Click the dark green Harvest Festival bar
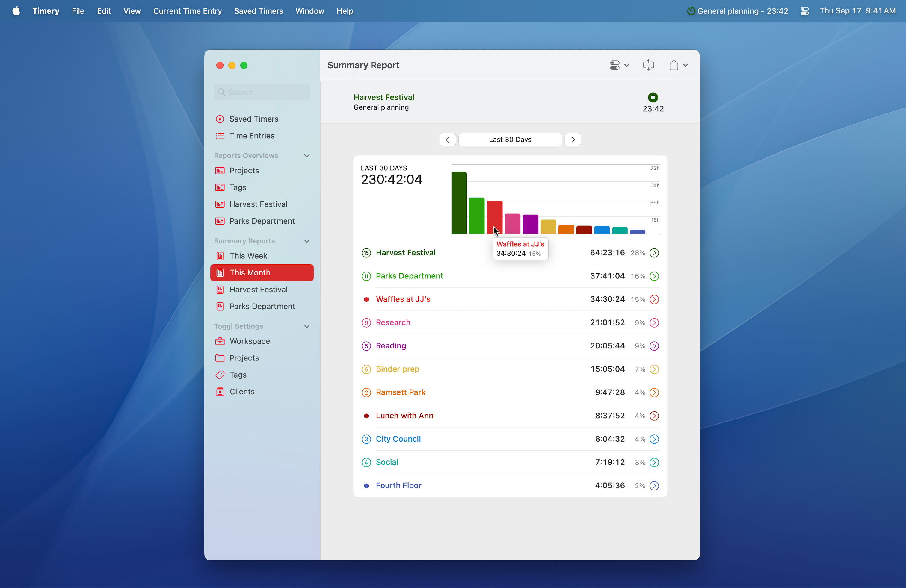 (x=459, y=203)
